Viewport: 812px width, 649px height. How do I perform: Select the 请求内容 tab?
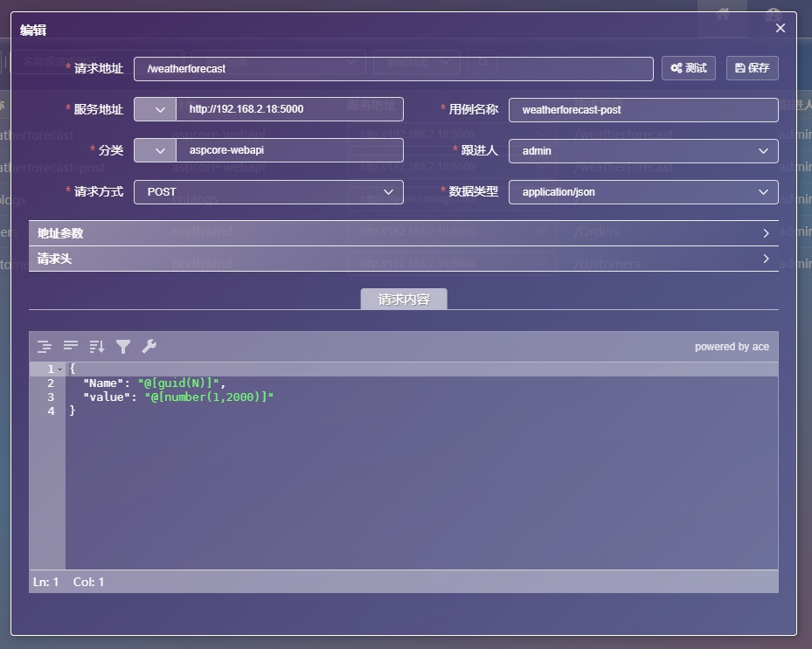pos(404,299)
